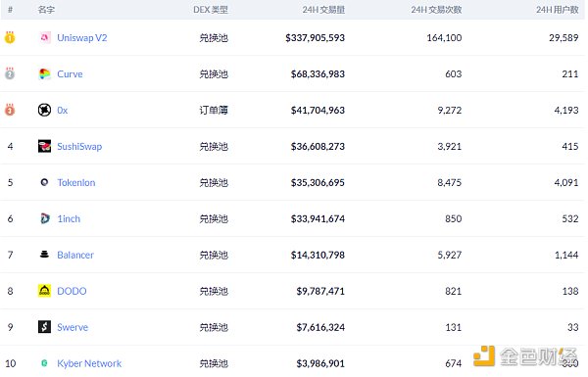
Task: Open the Kyber Network link
Action: (89, 363)
